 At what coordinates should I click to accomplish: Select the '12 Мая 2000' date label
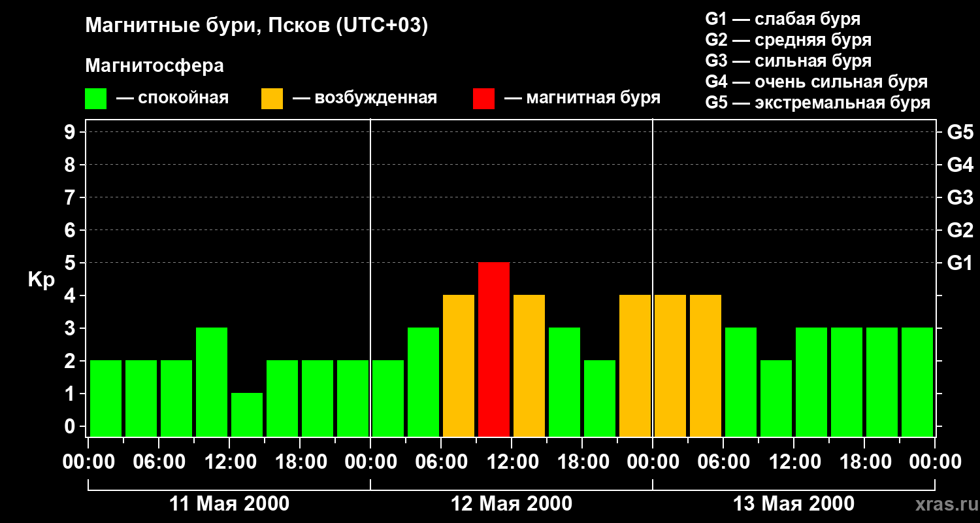click(x=512, y=504)
